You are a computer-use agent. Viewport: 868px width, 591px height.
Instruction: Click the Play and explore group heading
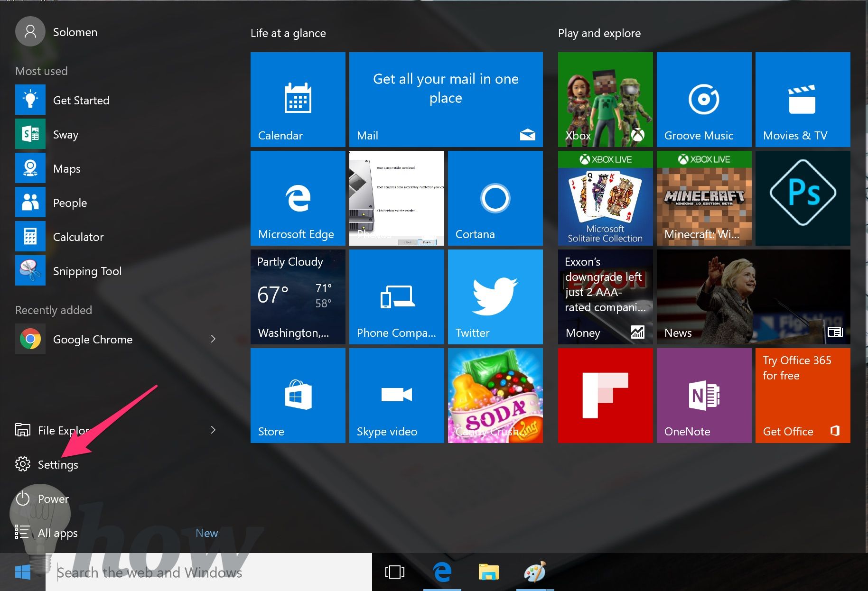[x=599, y=33]
